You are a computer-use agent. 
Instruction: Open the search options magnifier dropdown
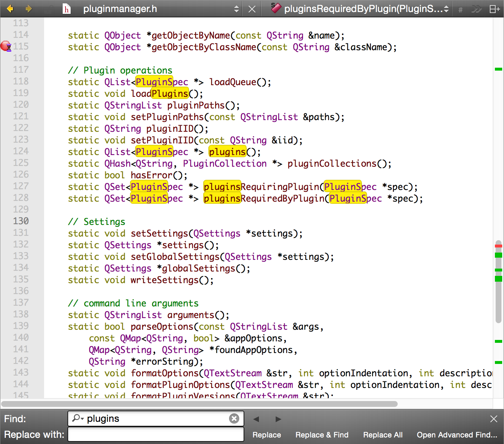coord(78,419)
